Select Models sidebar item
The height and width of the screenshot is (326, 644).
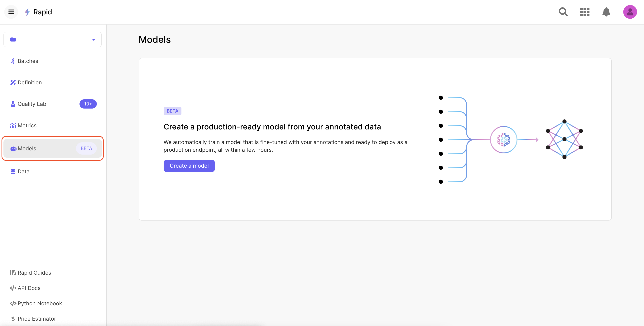[x=27, y=149]
